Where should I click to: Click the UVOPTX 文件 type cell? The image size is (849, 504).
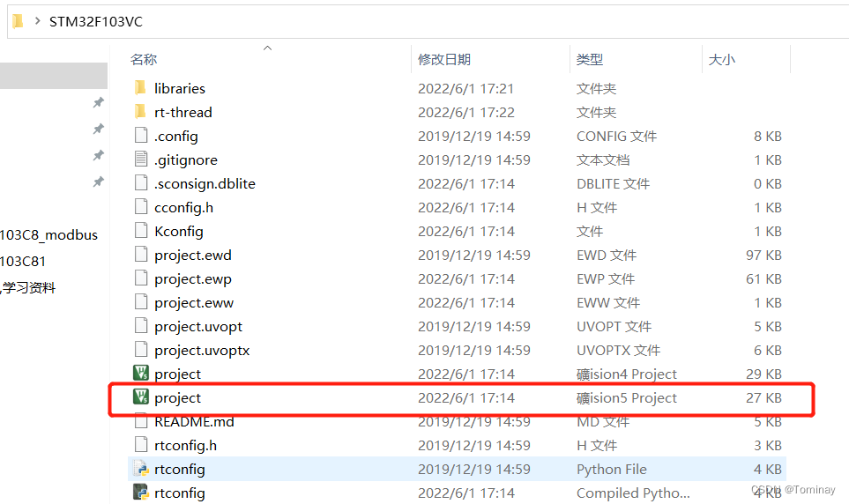tap(618, 351)
